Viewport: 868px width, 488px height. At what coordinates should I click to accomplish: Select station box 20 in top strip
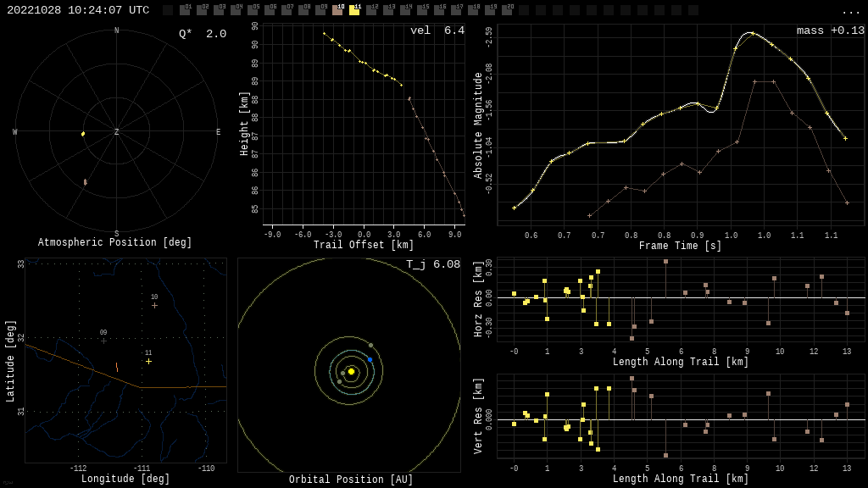click(x=506, y=10)
